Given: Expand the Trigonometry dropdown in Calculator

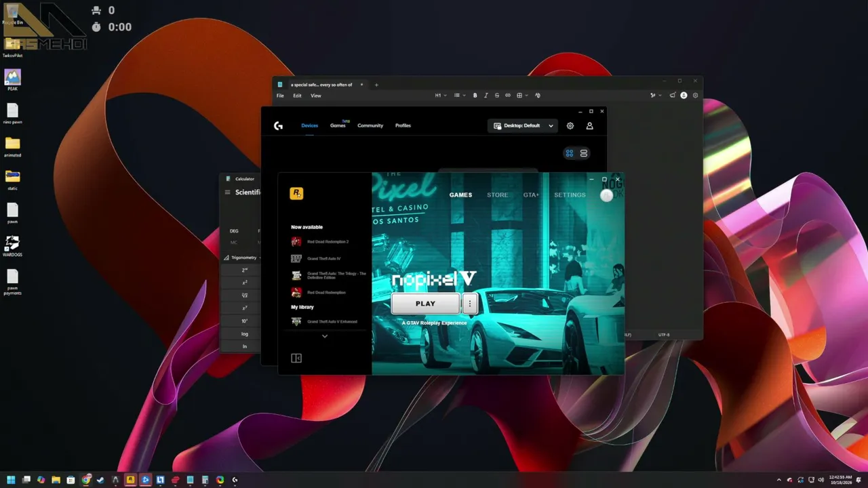Looking at the screenshot, I should pyautogui.click(x=241, y=258).
